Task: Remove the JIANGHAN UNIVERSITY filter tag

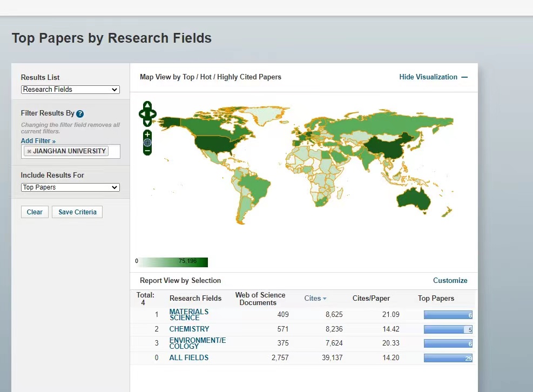Action: pos(29,151)
